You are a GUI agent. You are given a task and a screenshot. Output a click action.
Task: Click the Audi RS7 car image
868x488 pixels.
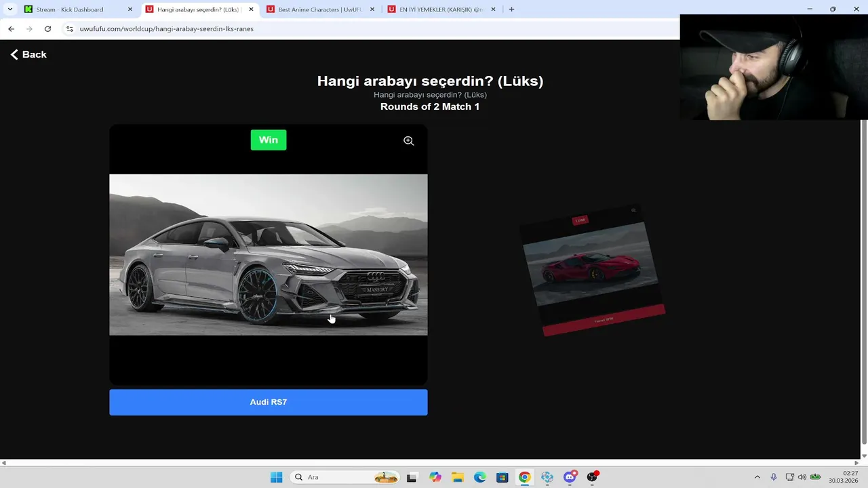pos(269,255)
